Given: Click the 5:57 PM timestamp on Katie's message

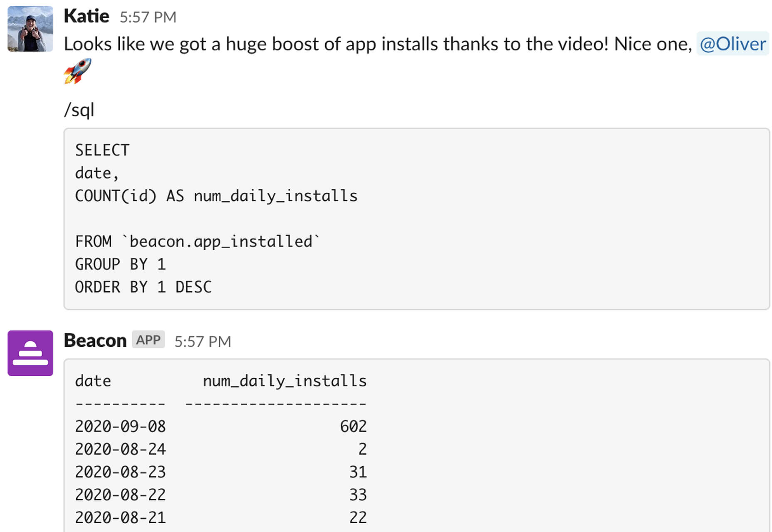Looking at the screenshot, I should 148,17.
